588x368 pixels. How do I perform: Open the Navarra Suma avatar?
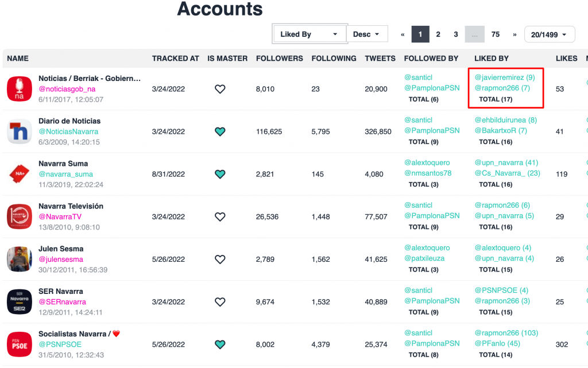[x=20, y=174]
